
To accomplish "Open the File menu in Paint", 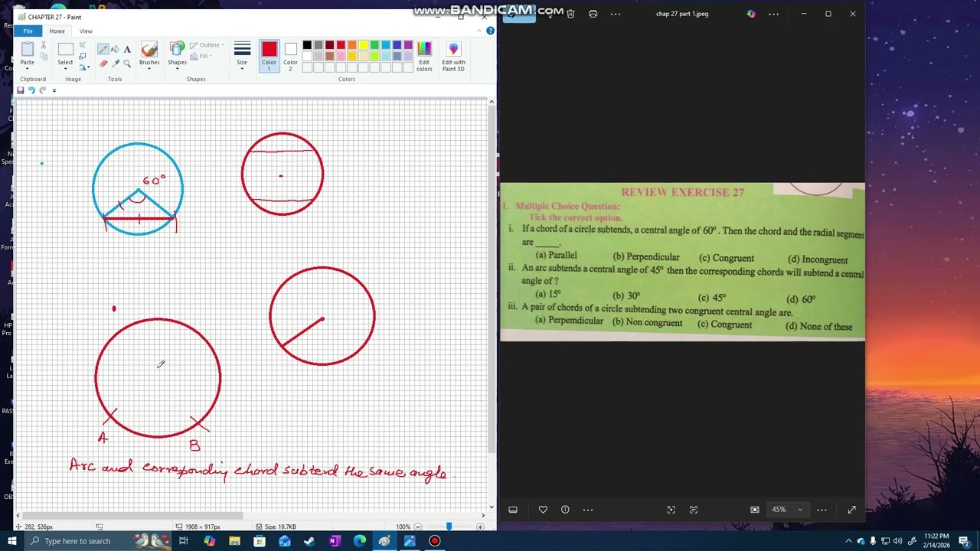I will [28, 31].
